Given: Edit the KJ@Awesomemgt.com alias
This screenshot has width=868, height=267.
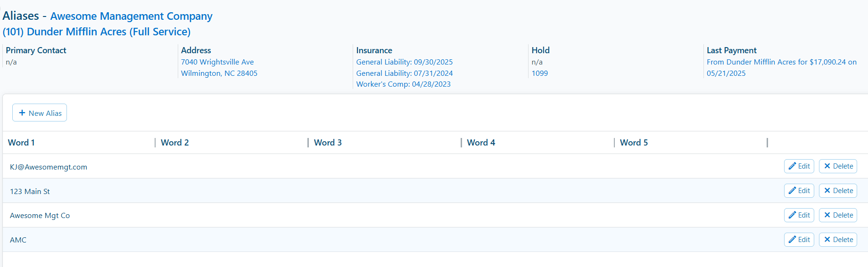Looking at the screenshot, I should click(x=799, y=166).
